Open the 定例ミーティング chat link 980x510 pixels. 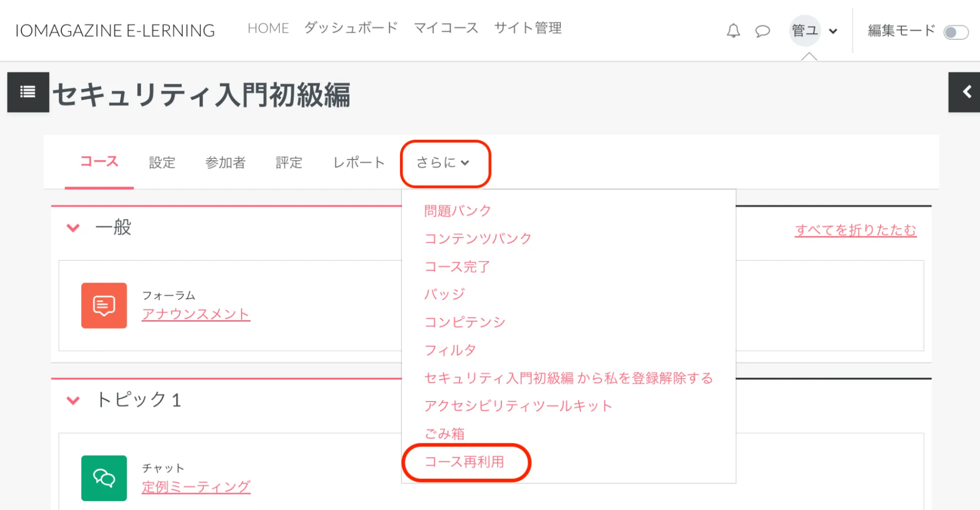pos(196,487)
